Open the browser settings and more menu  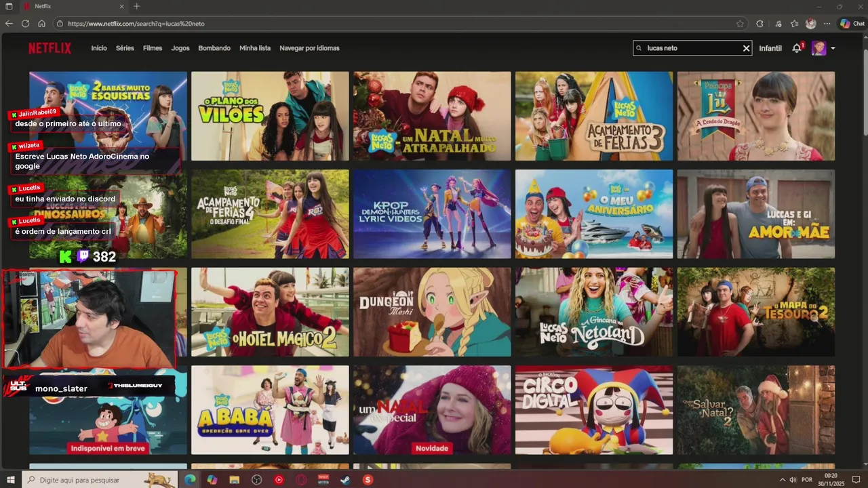click(x=827, y=23)
